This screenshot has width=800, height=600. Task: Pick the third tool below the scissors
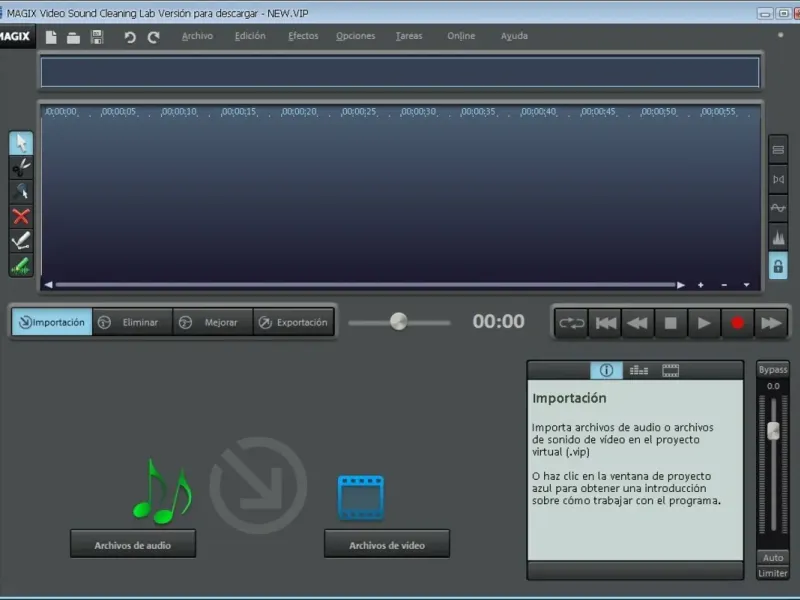coord(21,192)
